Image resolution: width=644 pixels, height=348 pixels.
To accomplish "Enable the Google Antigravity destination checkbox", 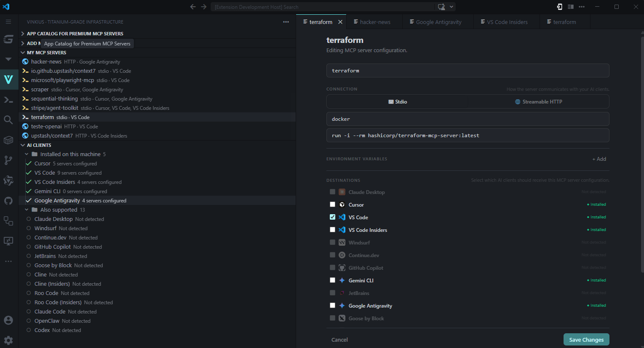I will coord(332,305).
